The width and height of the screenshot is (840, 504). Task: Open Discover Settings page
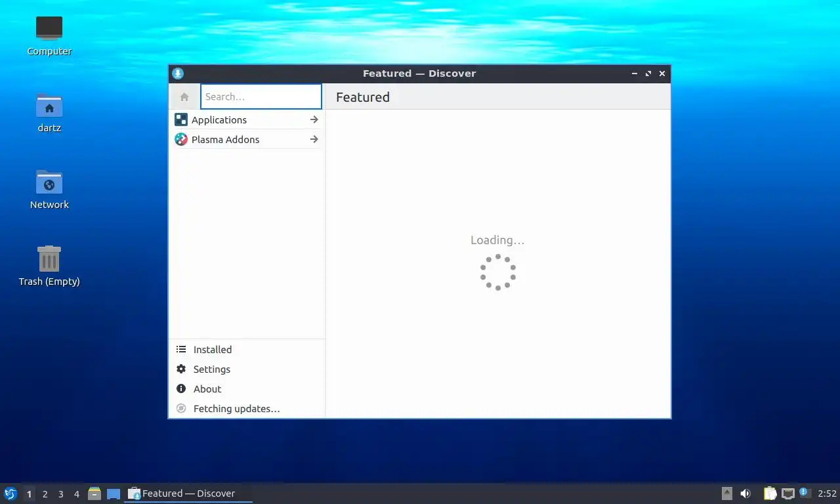point(247,369)
